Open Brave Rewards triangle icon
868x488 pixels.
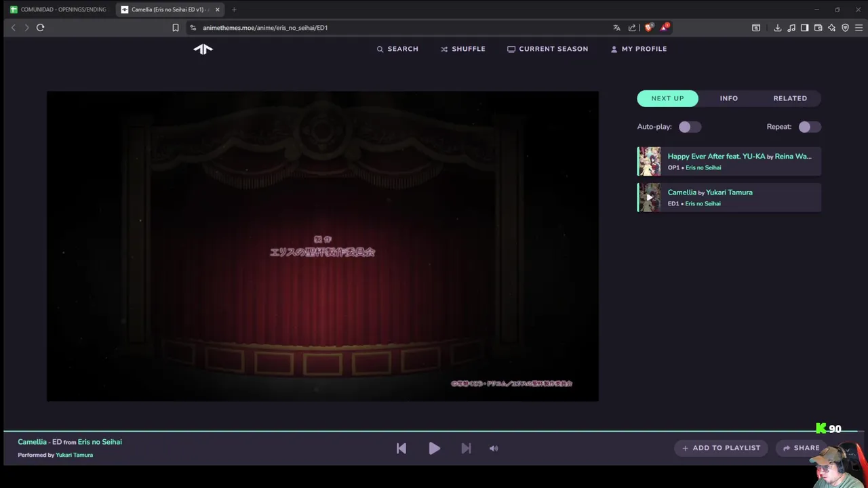(x=665, y=28)
